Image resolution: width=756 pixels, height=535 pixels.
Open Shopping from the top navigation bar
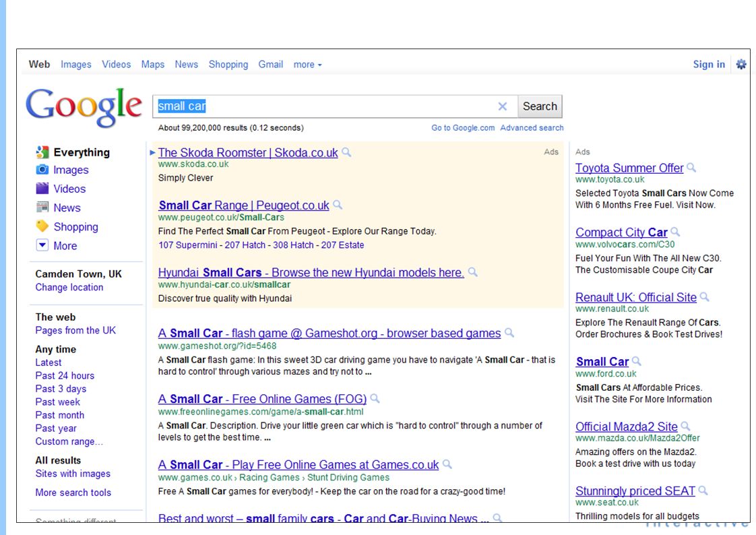tap(228, 65)
